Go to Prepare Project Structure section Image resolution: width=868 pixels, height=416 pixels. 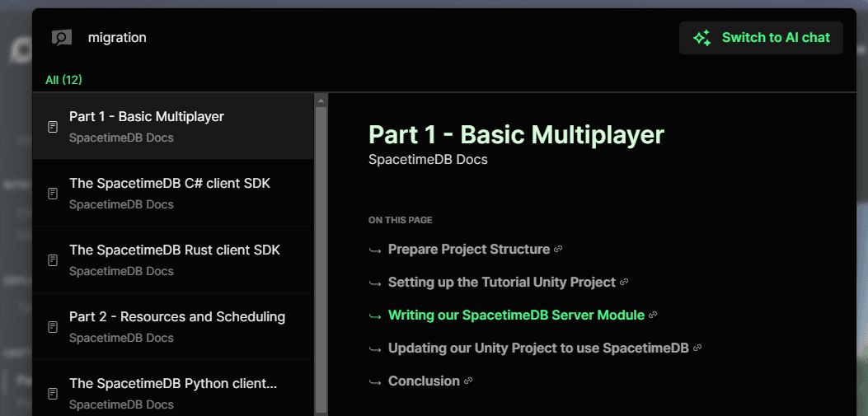click(469, 249)
